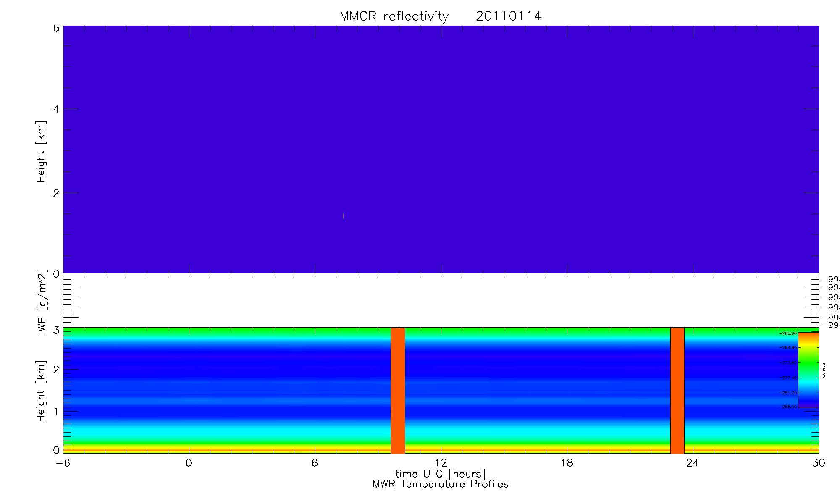Viewport: 840px width, 504px height.
Task: Click the x-axis tick label 12
Action: point(441,463)
